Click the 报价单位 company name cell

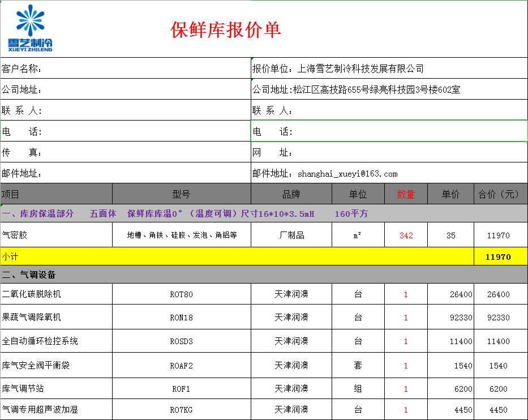pos(389,68)
